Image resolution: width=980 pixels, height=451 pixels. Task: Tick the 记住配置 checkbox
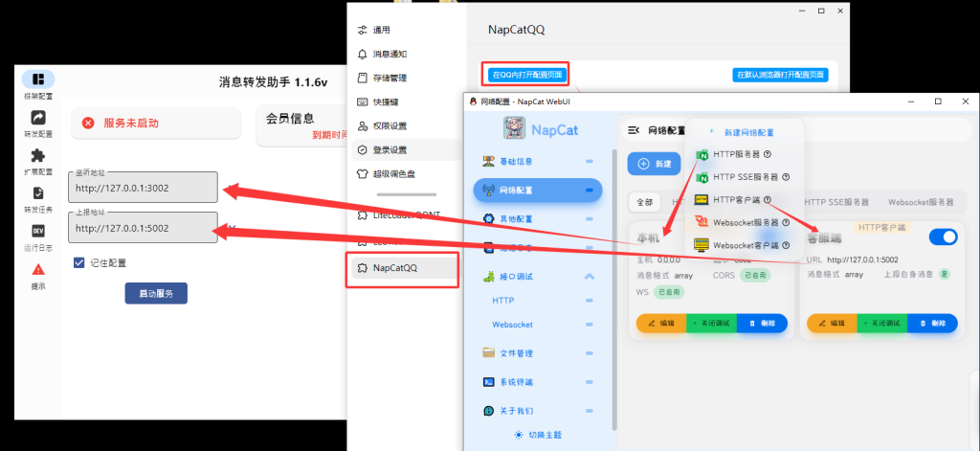coord(78,262)
